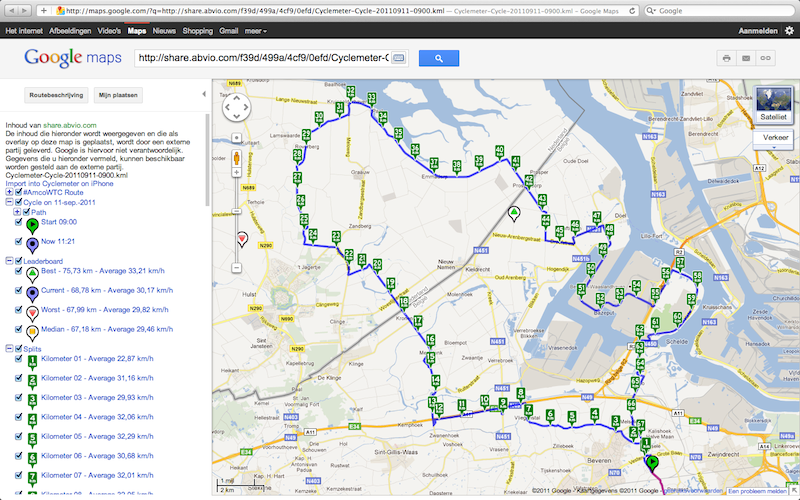Click the Google Maps search input field
Viewport: 800px width, 500px height.
[x=263, y=58]
